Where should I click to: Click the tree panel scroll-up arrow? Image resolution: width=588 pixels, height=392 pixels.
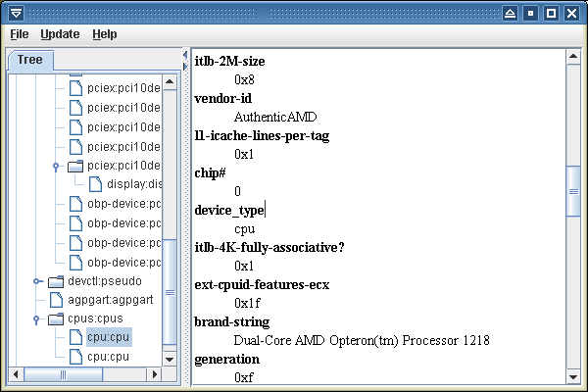(170, 81)
